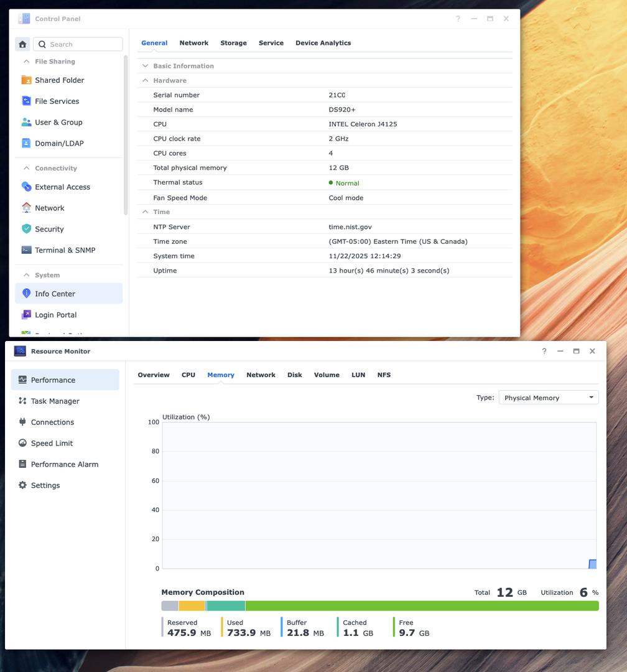Expand the Basic Information section
The image size is (627, 672).
click(146, 65)
